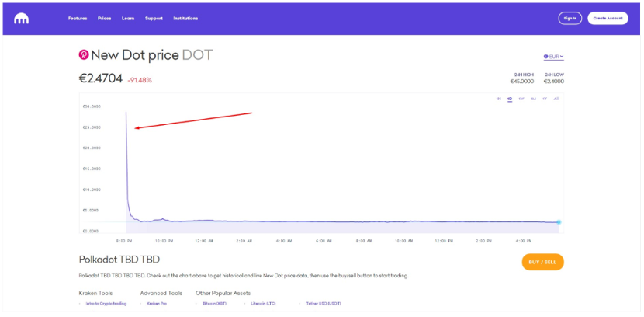Open the Features menu
The height and width of the screenshot is (317, 644).
[x=78, y=19]
